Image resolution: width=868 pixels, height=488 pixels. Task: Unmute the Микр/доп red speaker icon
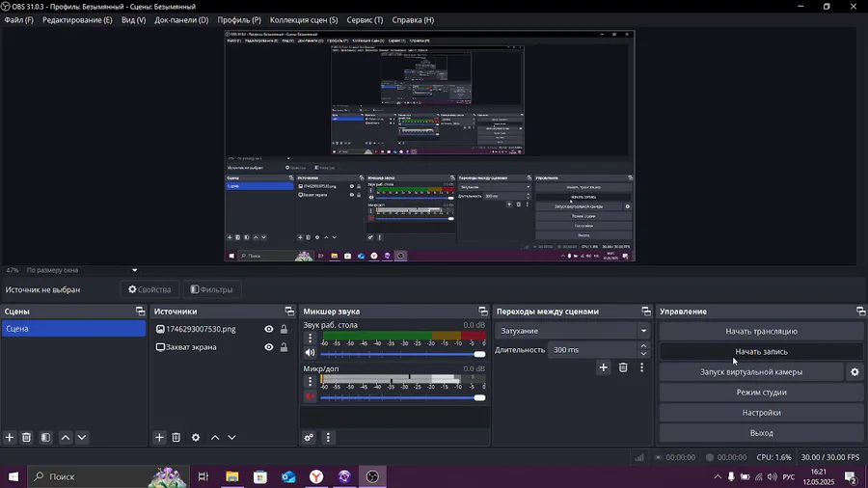tap(310, 396)
